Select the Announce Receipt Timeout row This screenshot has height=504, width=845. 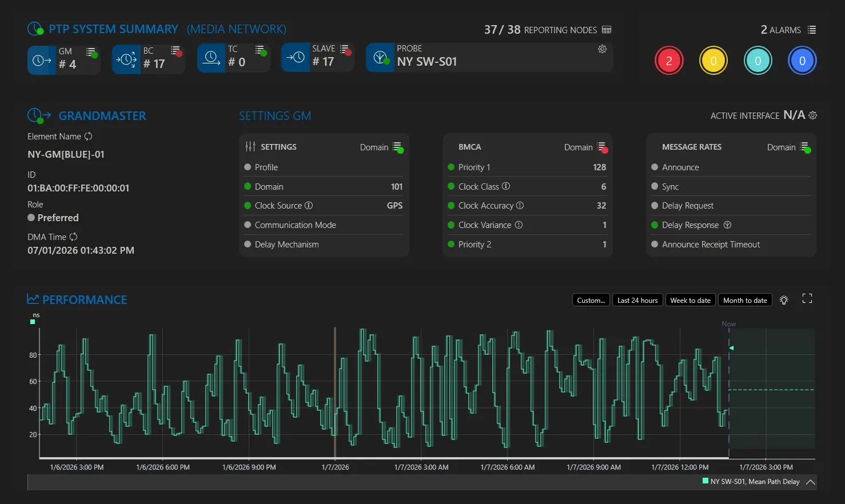click(x=731, y=244)
